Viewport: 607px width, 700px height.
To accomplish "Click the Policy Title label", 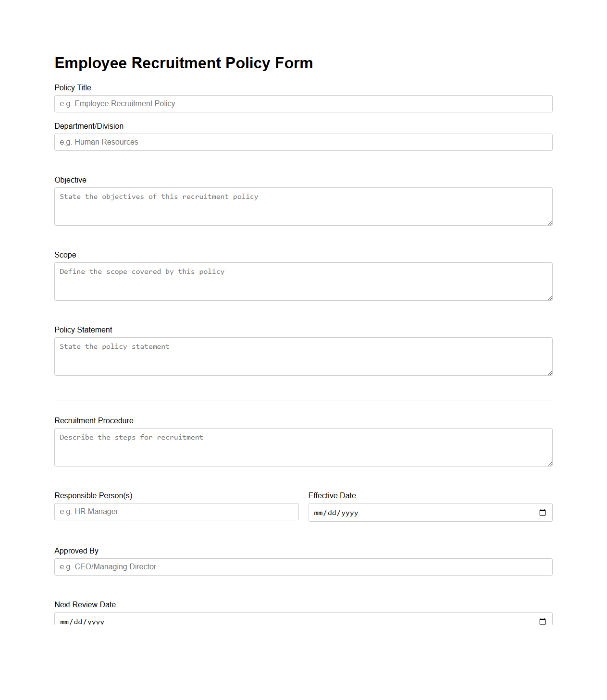I will tap(73, 87).
